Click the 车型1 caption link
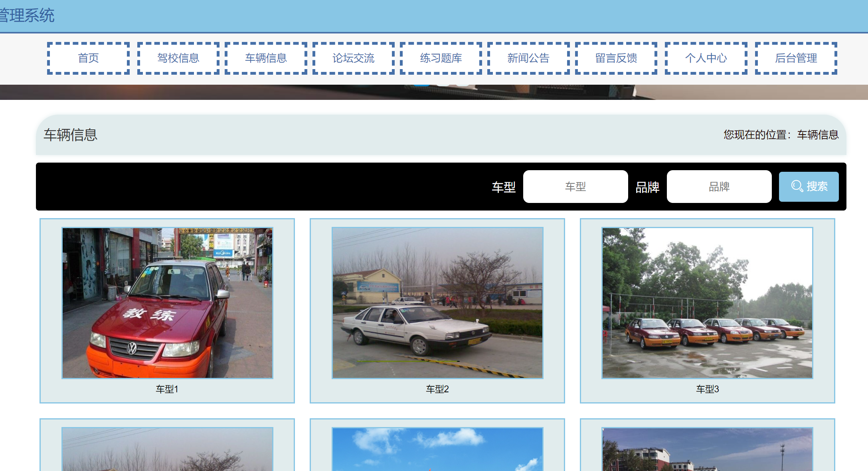The height and width of the screenshot is (471, 868). point(167,389)
